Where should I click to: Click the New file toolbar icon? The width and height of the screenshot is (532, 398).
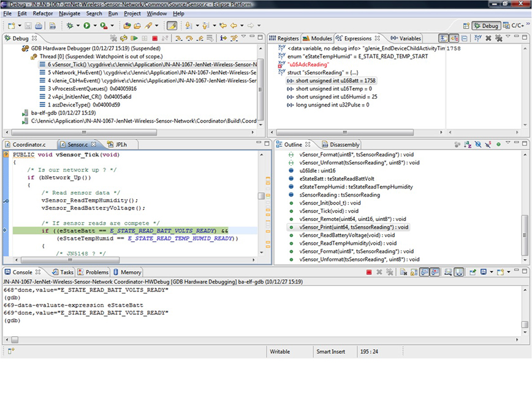coord(11,26)
